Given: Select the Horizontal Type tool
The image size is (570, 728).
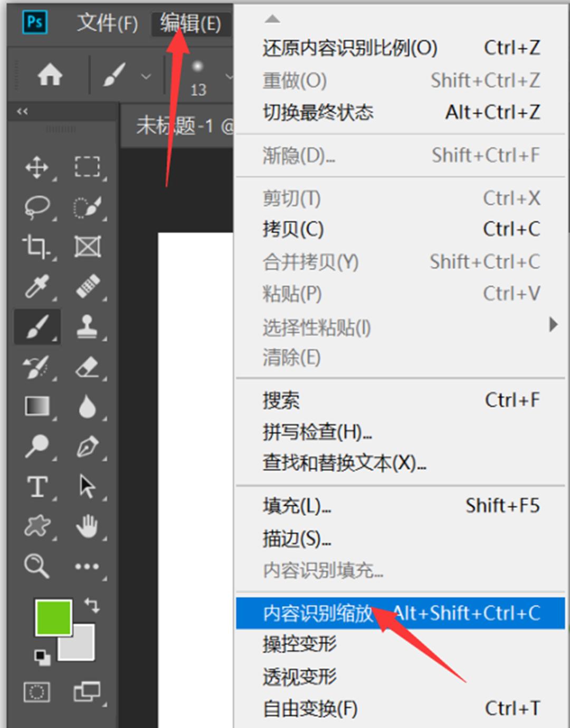Looking at the screenshot, I should (x=36, y=487).
